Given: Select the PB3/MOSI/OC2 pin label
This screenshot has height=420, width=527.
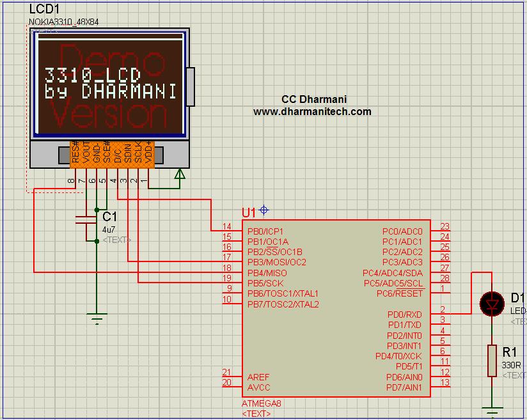Looking at the screenshot, I should 276,262.
